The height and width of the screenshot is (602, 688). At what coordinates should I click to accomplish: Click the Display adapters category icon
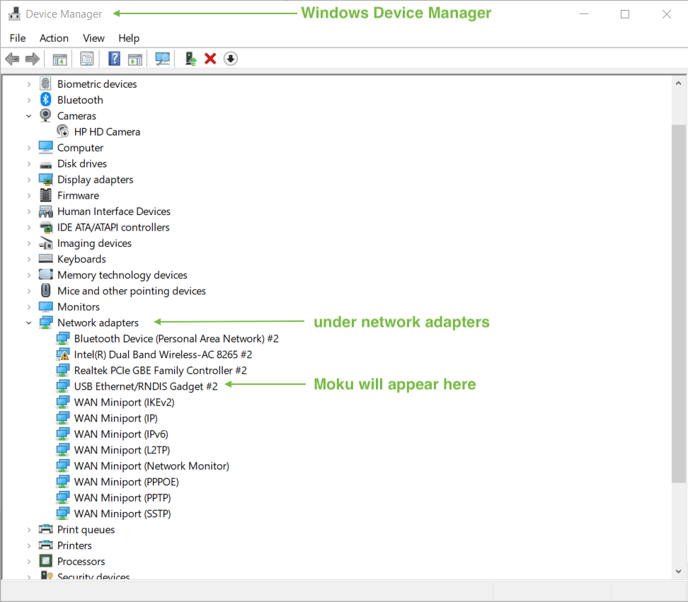(46, 179)
